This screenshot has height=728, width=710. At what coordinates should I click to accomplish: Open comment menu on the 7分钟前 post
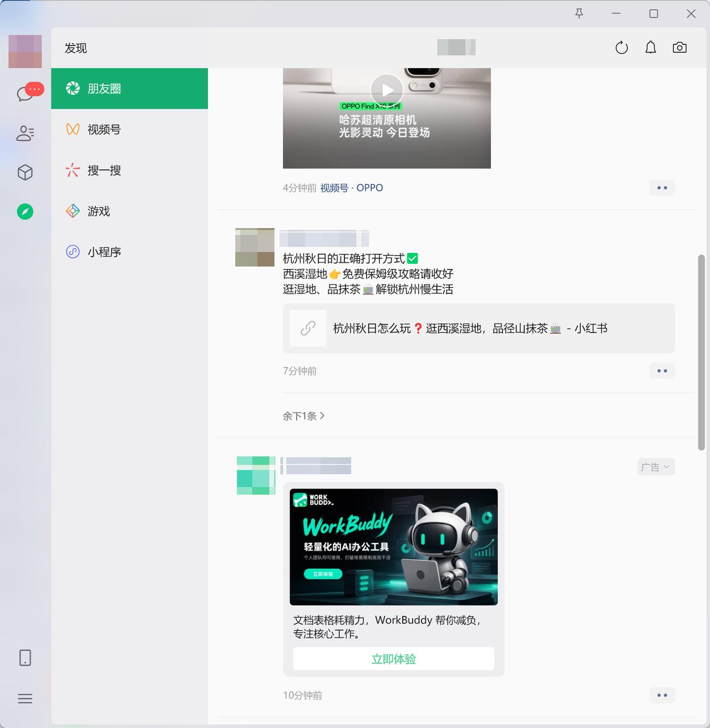(662, 371)
